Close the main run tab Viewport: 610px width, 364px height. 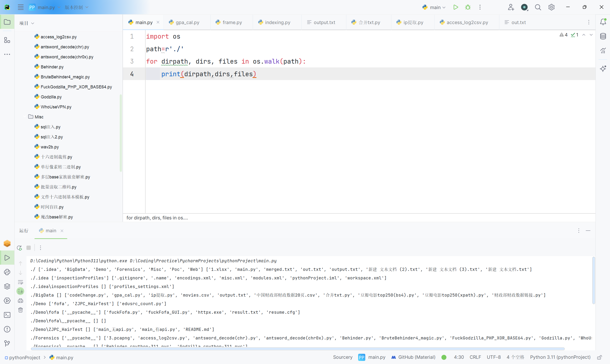pos(62,231)
